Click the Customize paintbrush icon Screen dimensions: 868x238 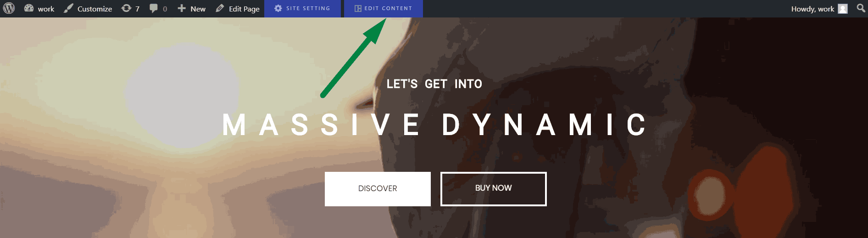[x=68, y=8]
